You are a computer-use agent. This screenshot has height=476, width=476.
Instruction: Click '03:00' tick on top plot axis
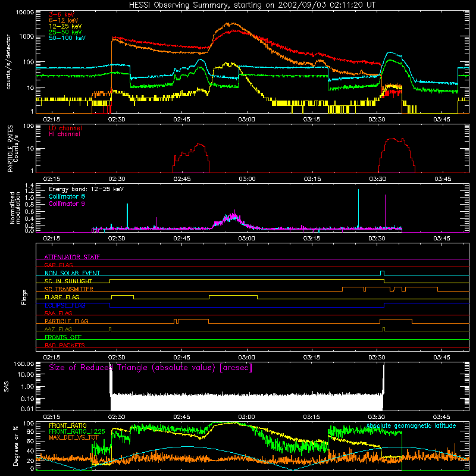click(x=246, y=120)
